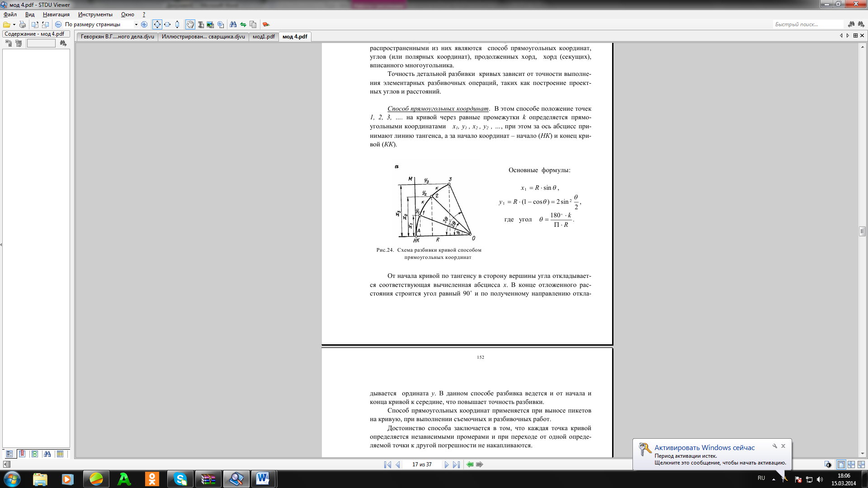Click the brightness settings icon in status bar
Image resolution: width=868 pixels, height=488 pixels.
click(828, 465)
